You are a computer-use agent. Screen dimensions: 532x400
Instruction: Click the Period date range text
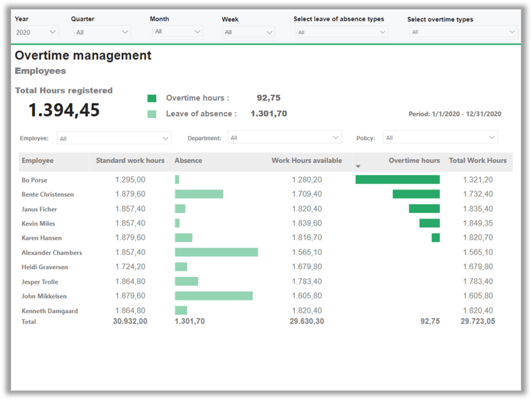click(455, 114)
